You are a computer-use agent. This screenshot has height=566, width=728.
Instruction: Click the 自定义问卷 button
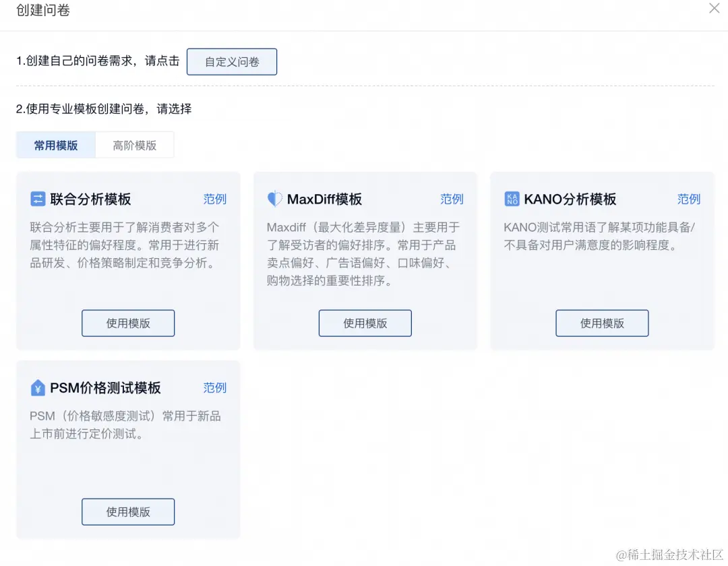pos(232,61)
